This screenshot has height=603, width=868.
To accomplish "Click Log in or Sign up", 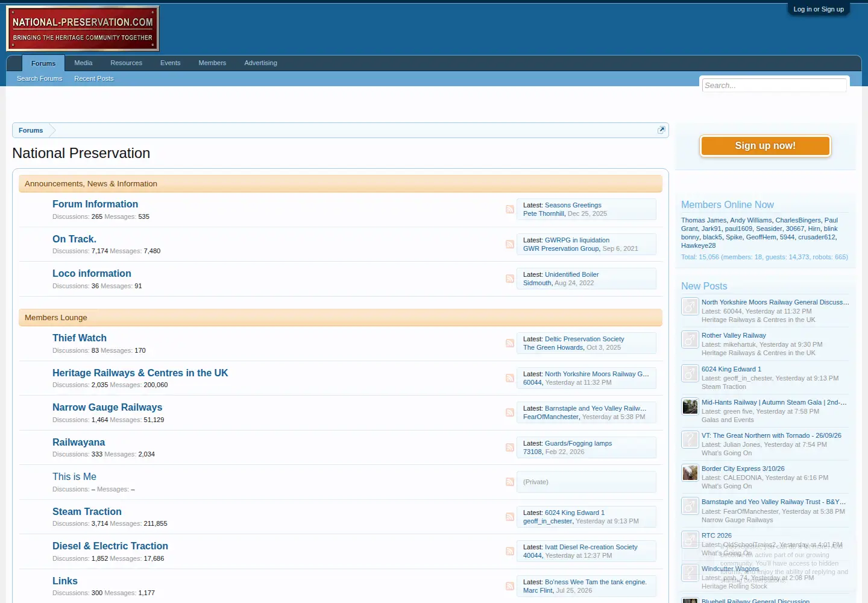I will point(819,9).
